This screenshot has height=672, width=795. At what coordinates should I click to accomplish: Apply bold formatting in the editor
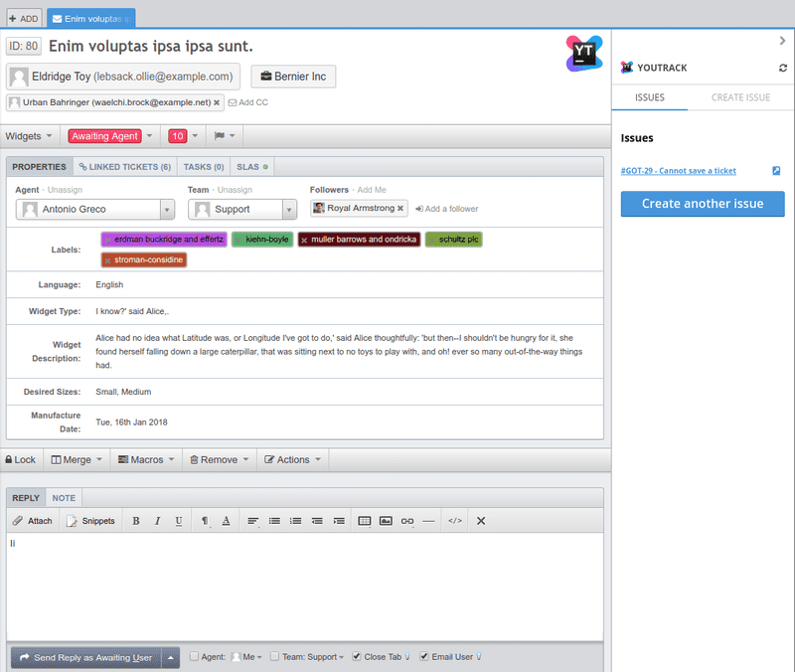136,520
